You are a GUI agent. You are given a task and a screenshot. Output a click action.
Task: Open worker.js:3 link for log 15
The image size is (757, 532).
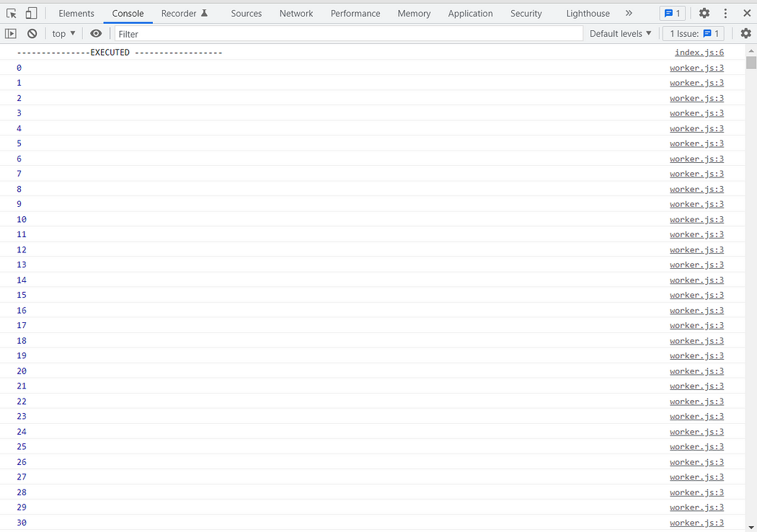696,295
